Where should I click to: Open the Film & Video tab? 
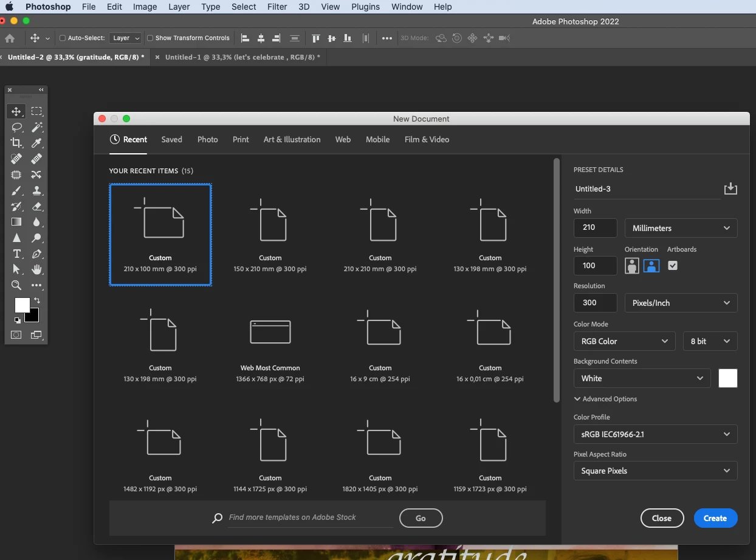click(x=427, y=139)
